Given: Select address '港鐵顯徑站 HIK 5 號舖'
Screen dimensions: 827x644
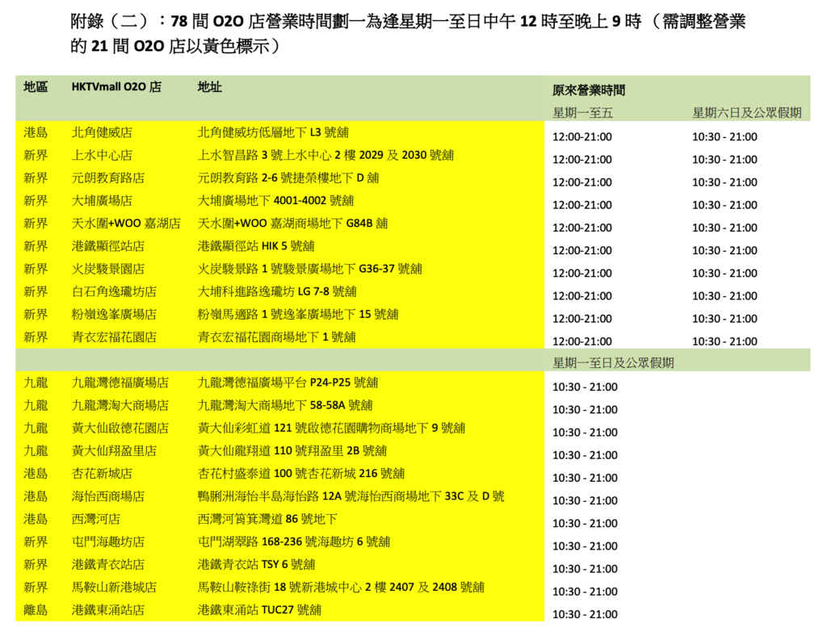Looking at the screenshot, I should coord(256,245).
